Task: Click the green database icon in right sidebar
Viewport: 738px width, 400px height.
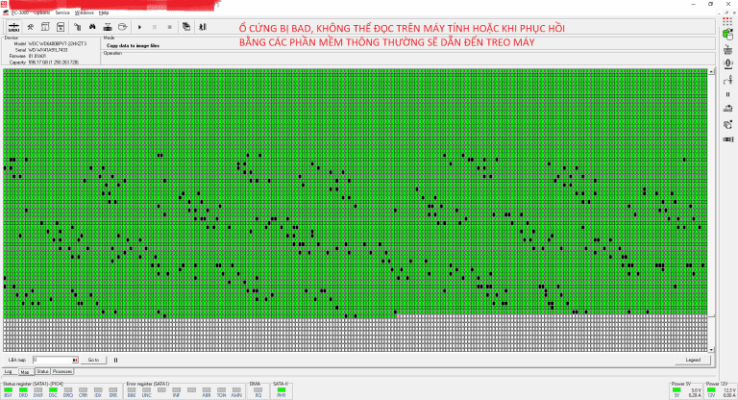Action: 728,34
